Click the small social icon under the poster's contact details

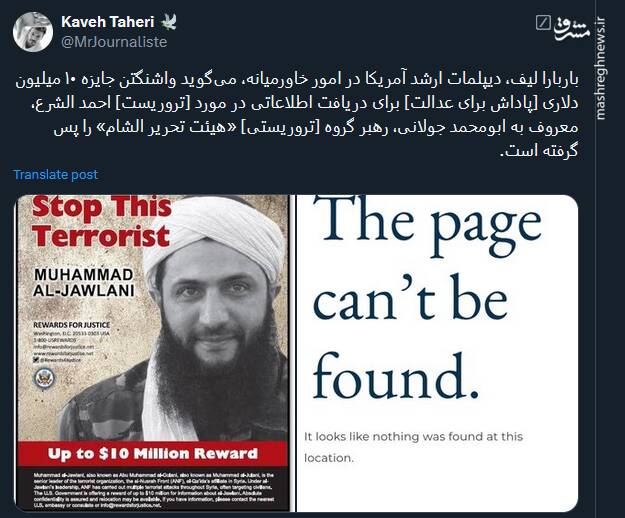click(36, 359)
